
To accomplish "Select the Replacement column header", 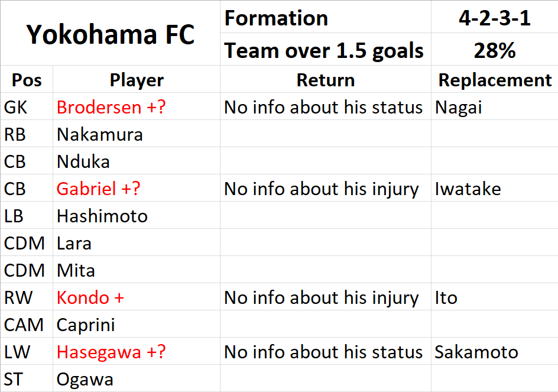I will click(x=495, y=79).
